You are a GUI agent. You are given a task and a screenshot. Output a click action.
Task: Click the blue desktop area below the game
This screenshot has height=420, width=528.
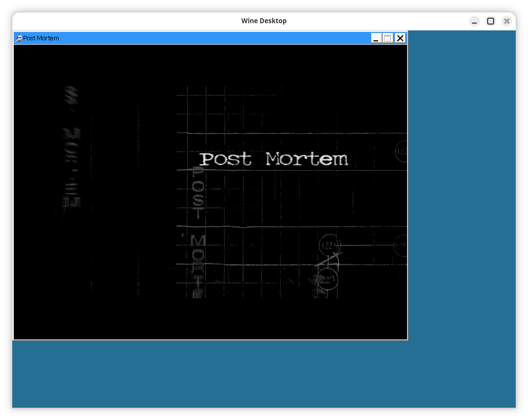pos(211,373)
